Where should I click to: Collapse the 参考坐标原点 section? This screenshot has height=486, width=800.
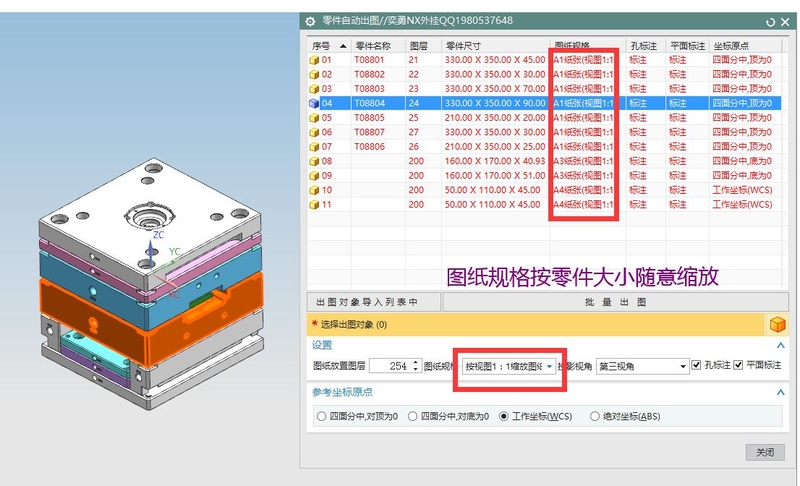[x=780, y=392]
